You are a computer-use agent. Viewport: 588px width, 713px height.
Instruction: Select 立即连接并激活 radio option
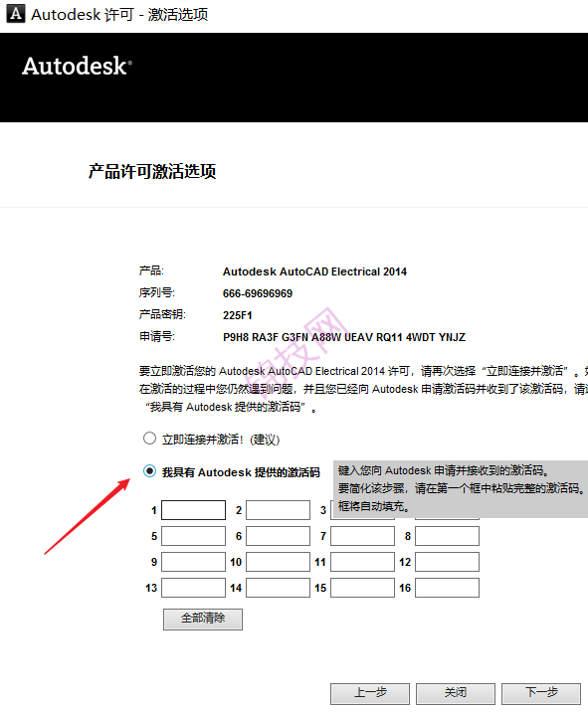tap(149, 439)
